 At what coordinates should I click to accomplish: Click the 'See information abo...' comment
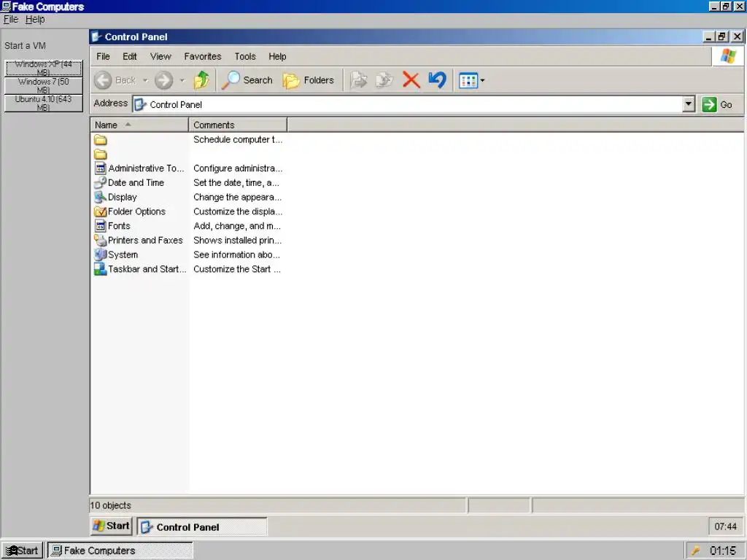237,254
